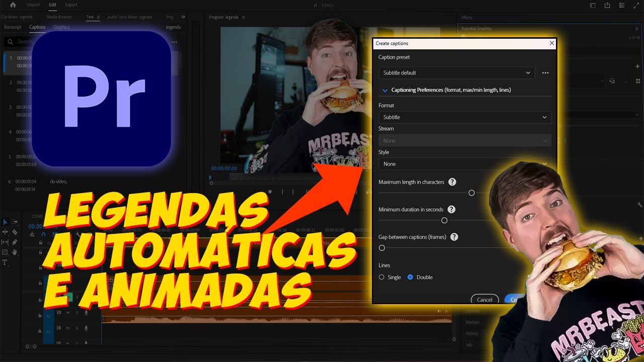Open the Effects panel tab
The height and width of the screenshot is (362, 644).
pos(467,18)
